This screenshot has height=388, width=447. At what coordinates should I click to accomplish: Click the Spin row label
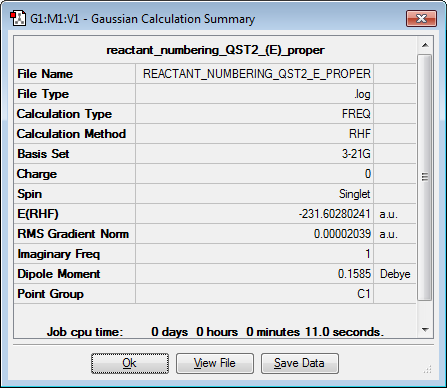pos(30,194)
